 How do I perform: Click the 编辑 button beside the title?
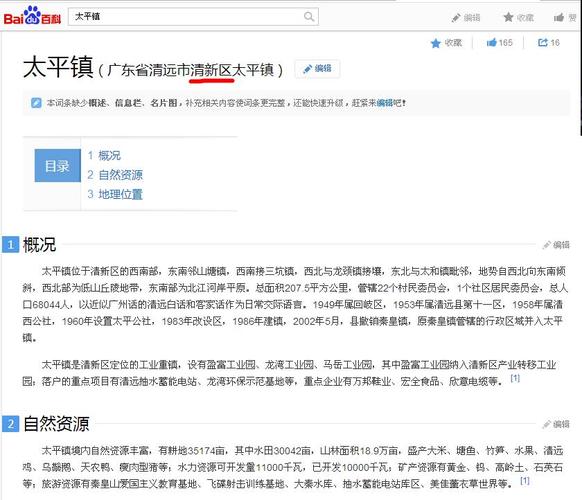pos(317,69)
